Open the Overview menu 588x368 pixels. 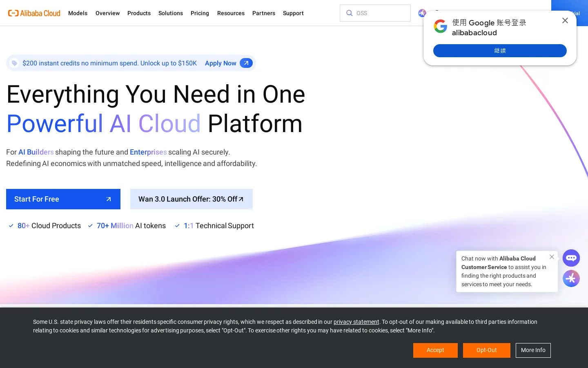click(x=107, y=13)
